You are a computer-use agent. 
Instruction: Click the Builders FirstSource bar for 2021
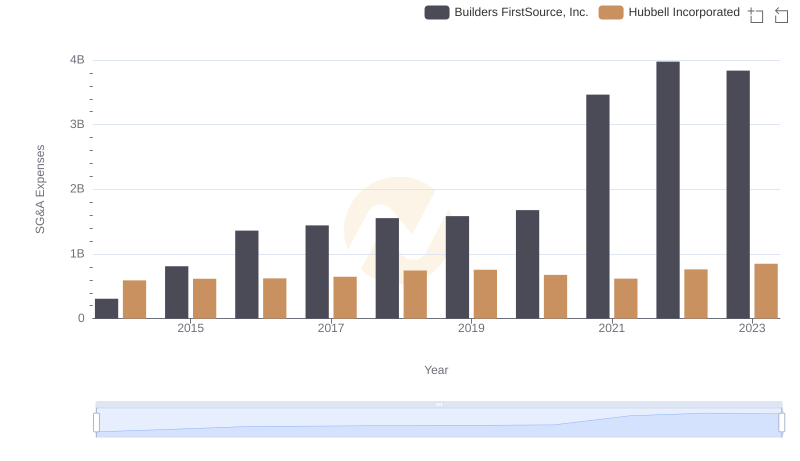tap(598, 207)
